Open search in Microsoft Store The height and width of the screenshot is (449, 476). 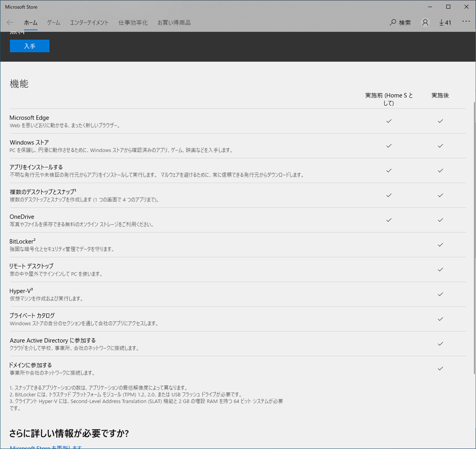pos(400,23)
